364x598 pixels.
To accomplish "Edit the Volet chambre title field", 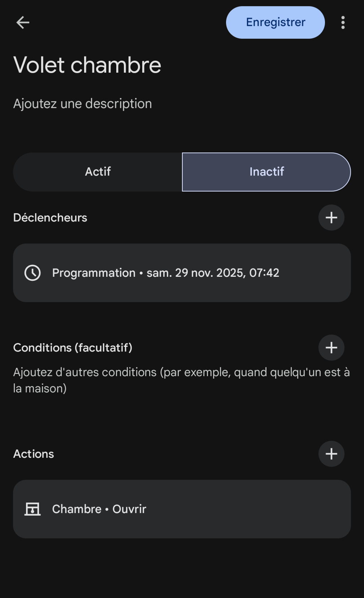I will [x=87, y=65].
